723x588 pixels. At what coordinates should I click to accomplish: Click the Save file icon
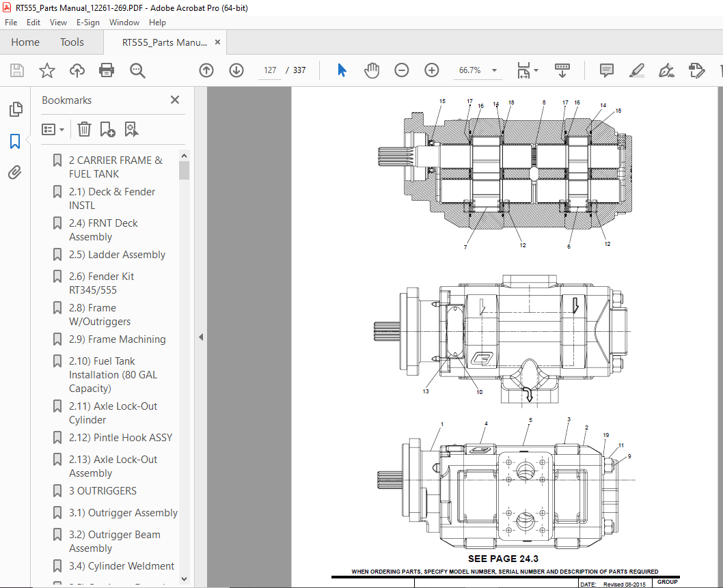[17, 70]
